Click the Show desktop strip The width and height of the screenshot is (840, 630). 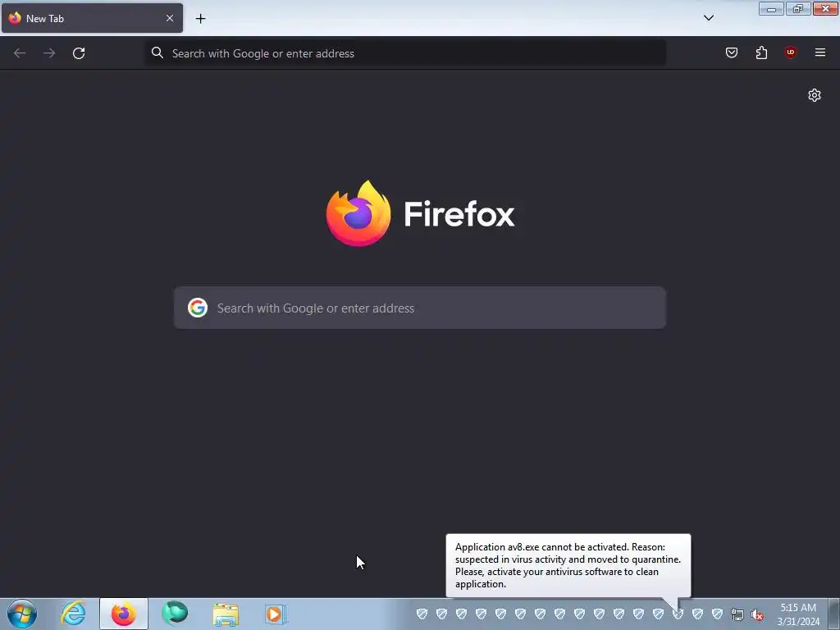(x=834, y=614)
